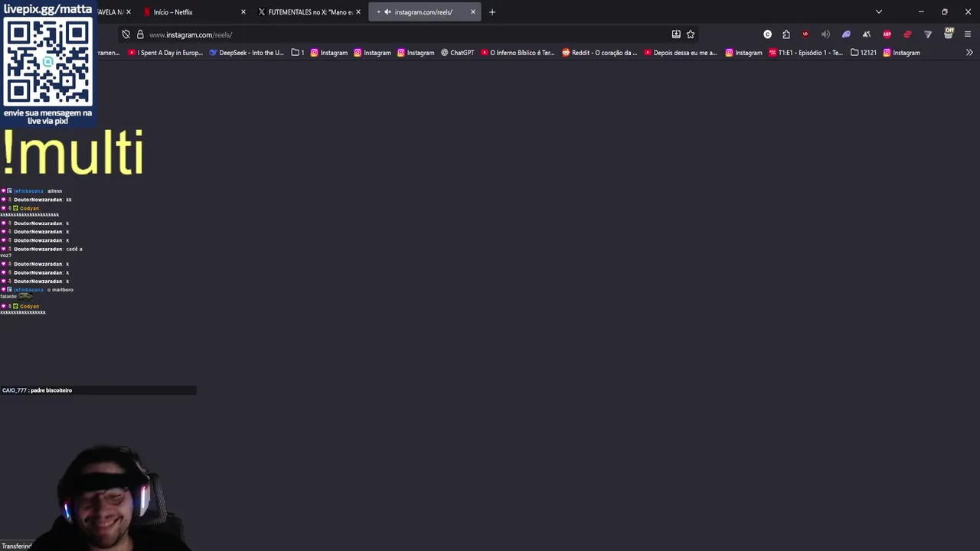The height and width of the screenshot is (551, 980).
Task: Open the list all tabs dropdown
Action: coord(879,12)
